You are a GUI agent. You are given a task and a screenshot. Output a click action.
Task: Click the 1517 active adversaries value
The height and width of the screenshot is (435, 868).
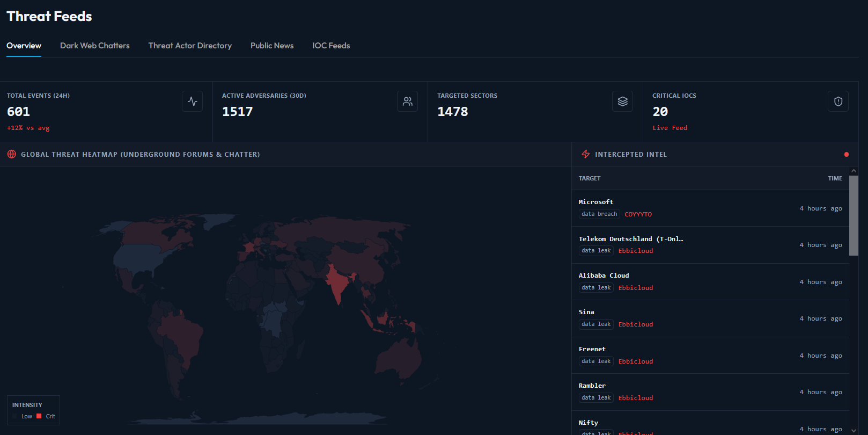point(237,112)
